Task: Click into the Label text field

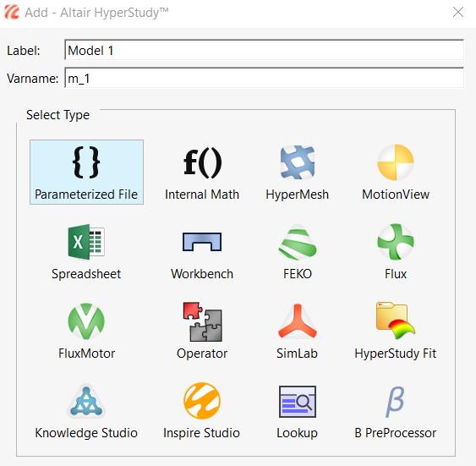Action: [x=264, y=50]
